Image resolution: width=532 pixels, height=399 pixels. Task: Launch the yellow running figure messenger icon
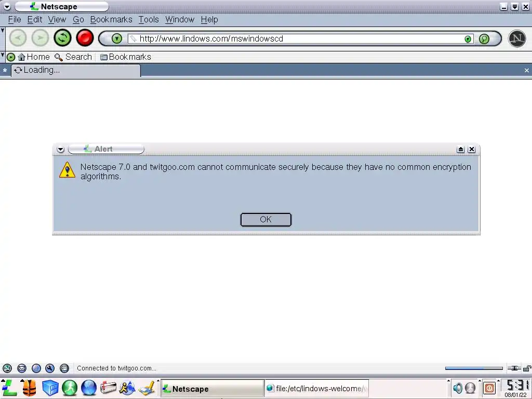click(127, 388)
